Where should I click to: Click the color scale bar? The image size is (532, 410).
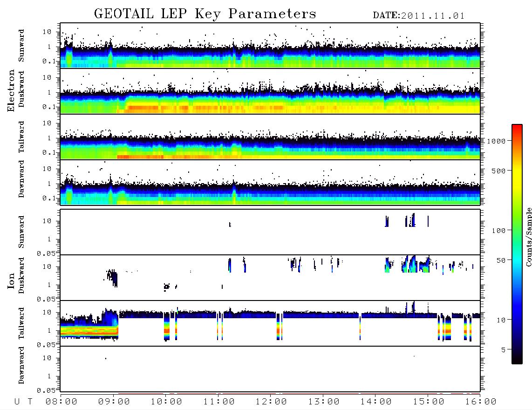pyautogui.click(x=517, y=244)
